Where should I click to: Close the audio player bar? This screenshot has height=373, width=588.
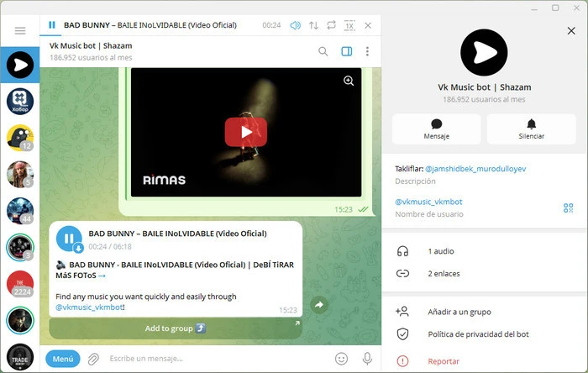368,25
